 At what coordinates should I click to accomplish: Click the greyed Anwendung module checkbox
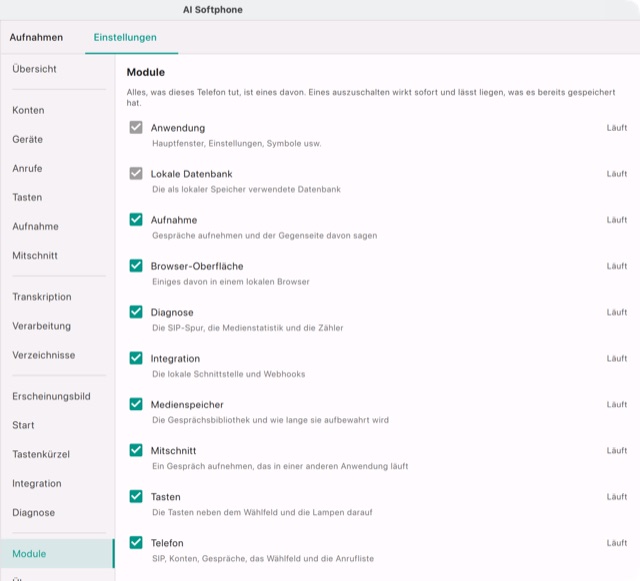(136, 127)
